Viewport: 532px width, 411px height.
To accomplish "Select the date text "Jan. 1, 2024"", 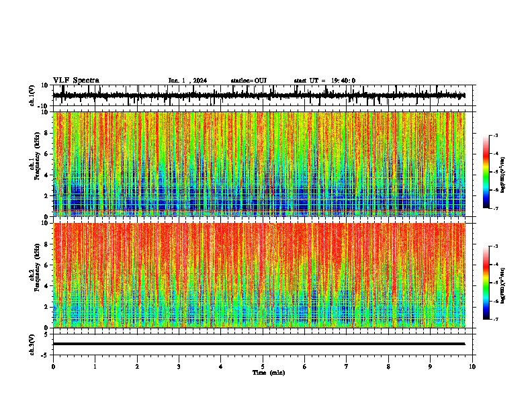I will click(187, 81).
